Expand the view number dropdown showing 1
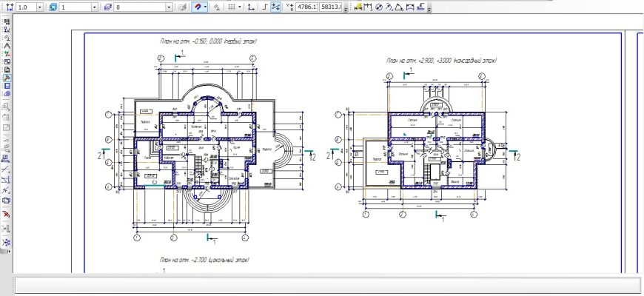This screenshot has width=644, height=296. click(x=93, y=7)
